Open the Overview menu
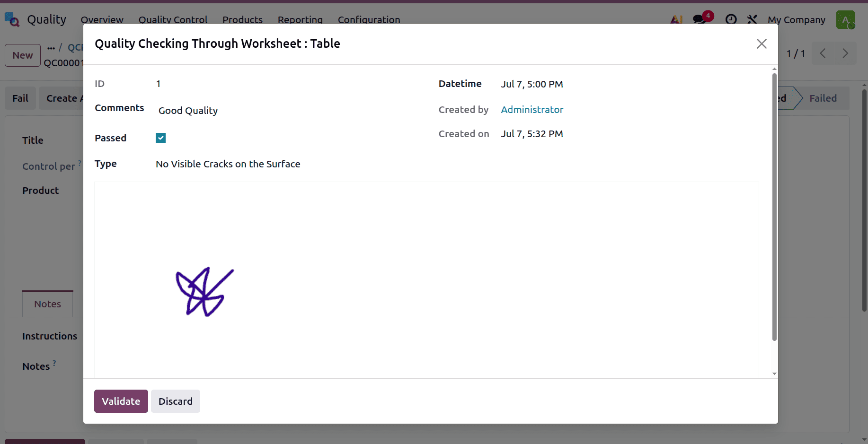The width and height of the screenshot is (868, 444). (102, 20)
